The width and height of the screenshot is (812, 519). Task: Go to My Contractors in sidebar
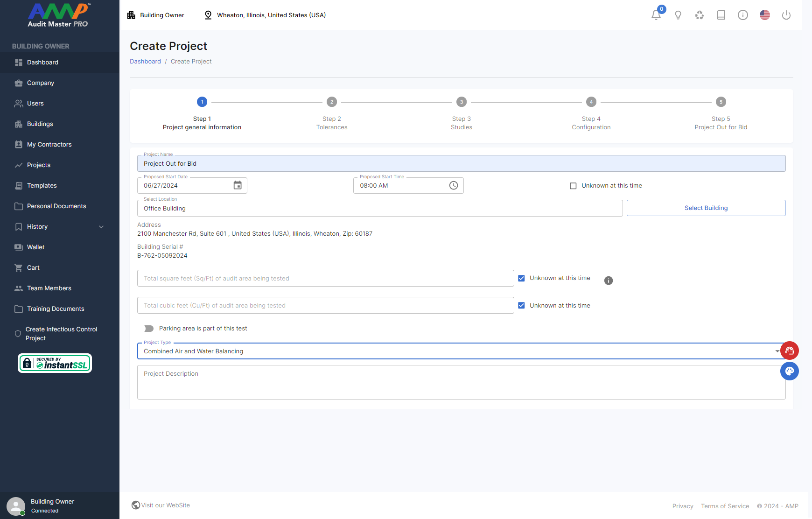pyautogui.click(x=49, y=144)
